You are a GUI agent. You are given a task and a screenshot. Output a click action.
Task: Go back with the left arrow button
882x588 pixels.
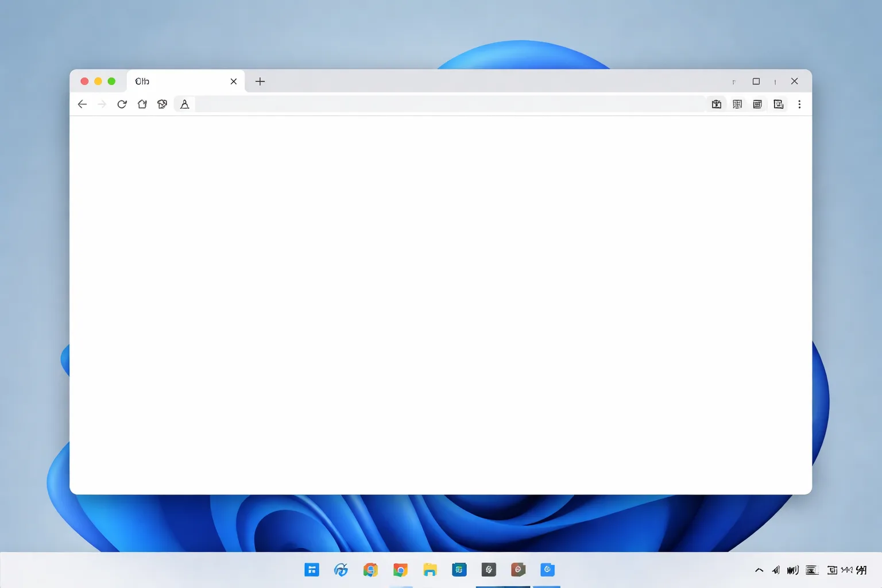point(82,104)
